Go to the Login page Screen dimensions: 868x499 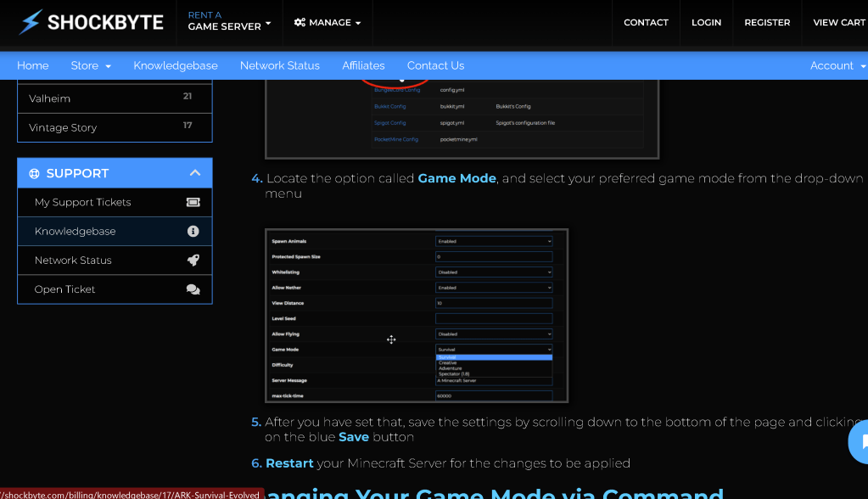(x=706, y=23)
